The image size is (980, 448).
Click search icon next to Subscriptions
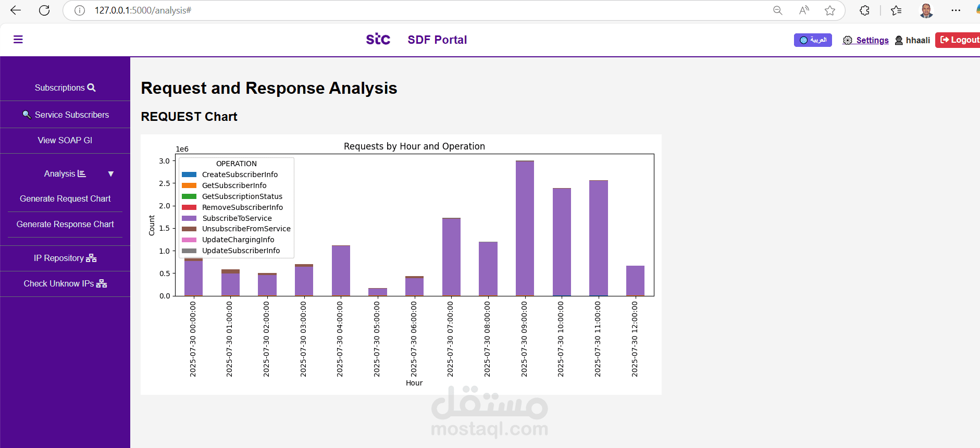pyautogui.click(x=92, y=88)
